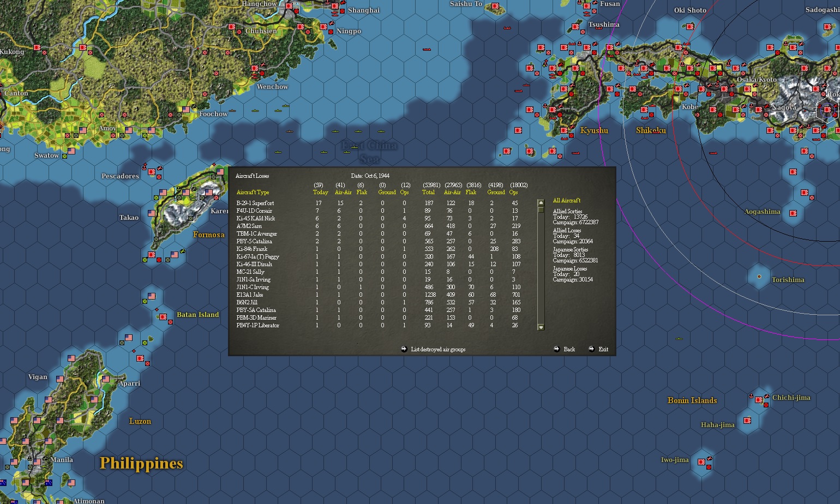
Task: Click the aircraft list scroll-down arrow
Action: pos(541,327)
